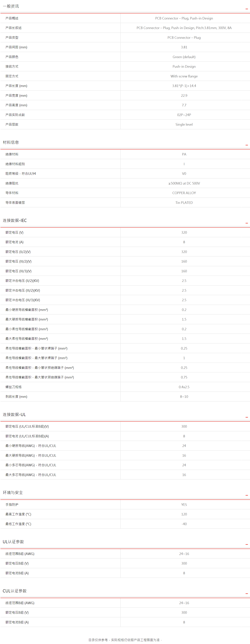Click the 手指防护 YES value
The width and height of the screenshot is (250, 644).
184,504
